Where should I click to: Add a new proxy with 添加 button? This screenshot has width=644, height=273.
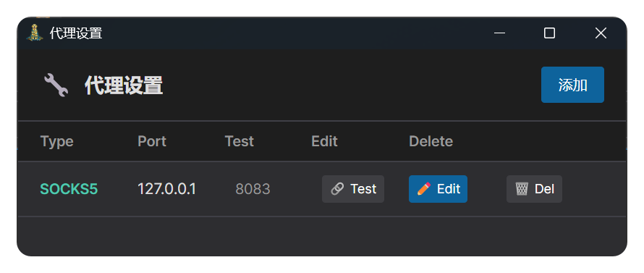(572, 85)
